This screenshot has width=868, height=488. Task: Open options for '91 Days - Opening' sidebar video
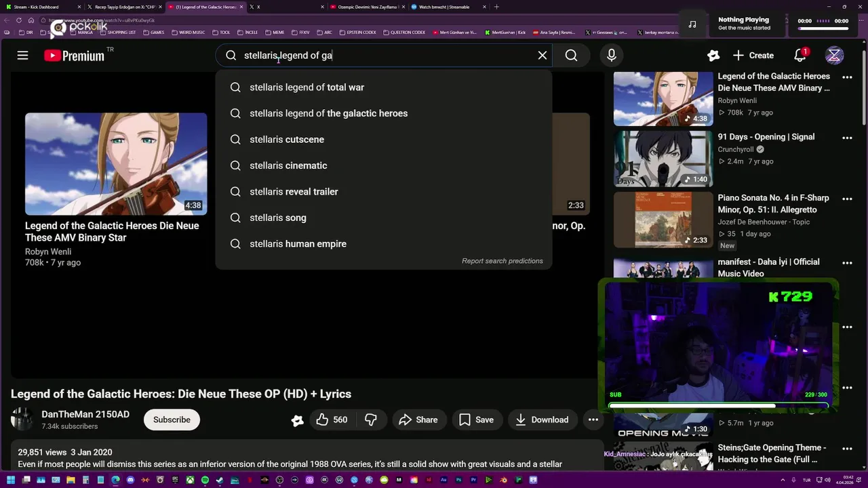[x=847, y=138]
